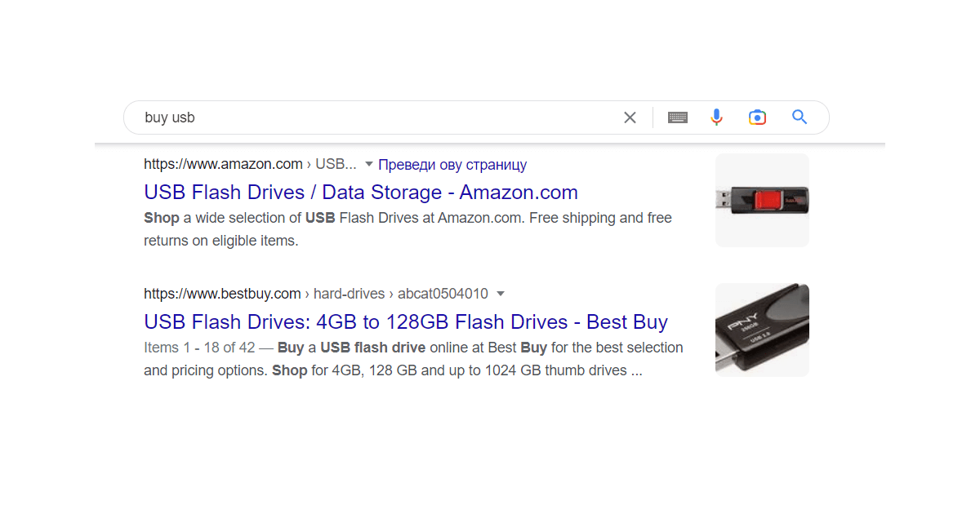Search by voice using the microphone icon

pos(716,117)
